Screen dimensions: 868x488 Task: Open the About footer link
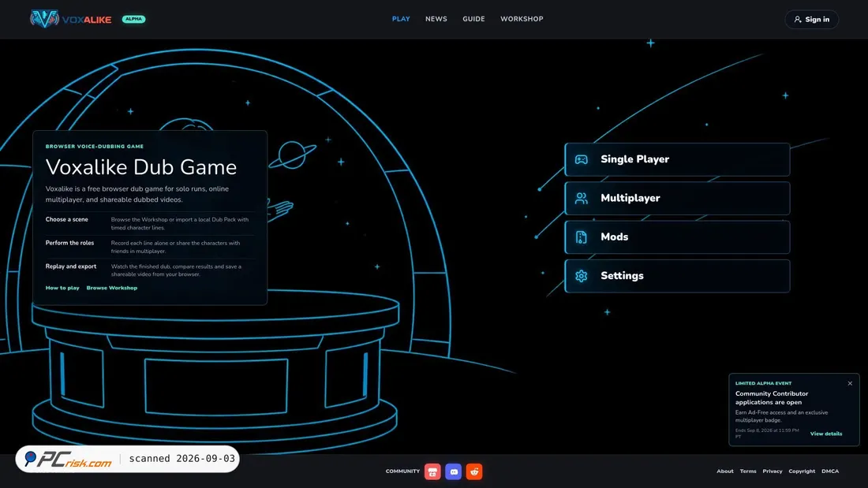(x=724, y=471)
